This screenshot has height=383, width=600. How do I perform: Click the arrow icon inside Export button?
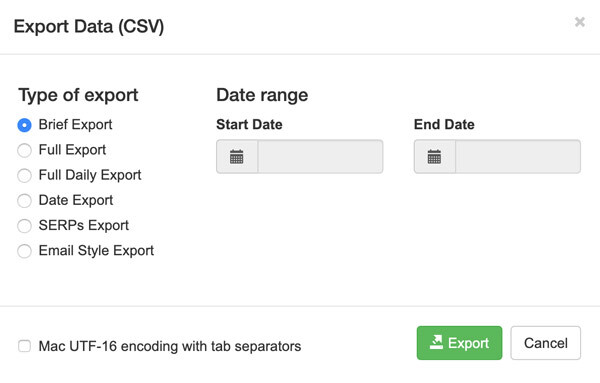click(x=436, y=342)
